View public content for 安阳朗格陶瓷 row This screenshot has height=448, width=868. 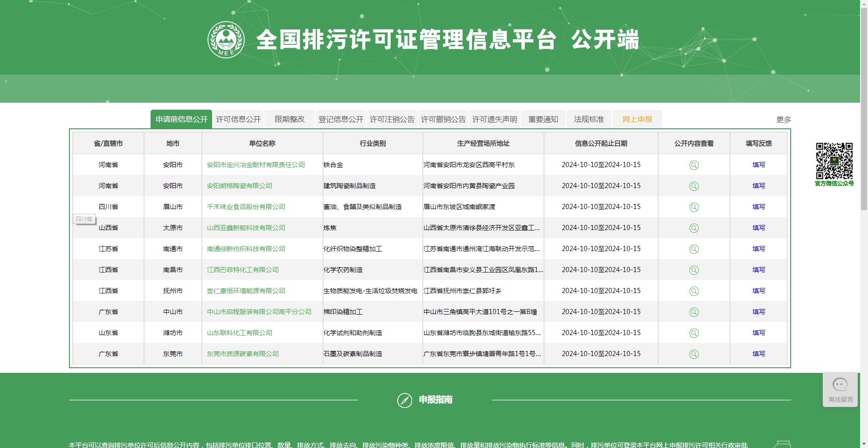[694, 186]
